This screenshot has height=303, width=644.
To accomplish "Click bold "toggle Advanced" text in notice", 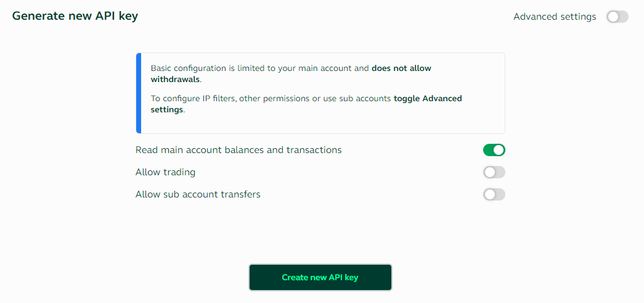I will (428, 98).
